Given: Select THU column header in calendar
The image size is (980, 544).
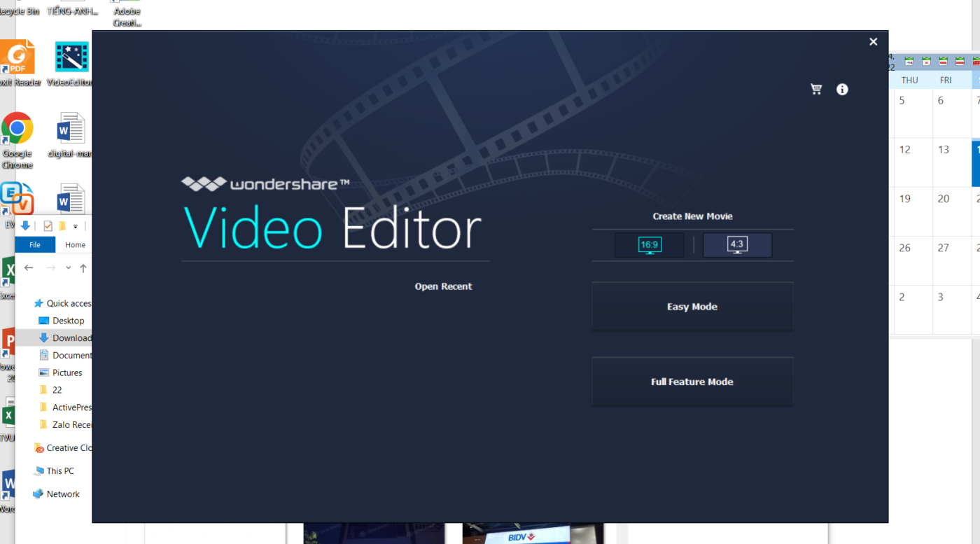Looking at the screenshot, I should (909, 80).
